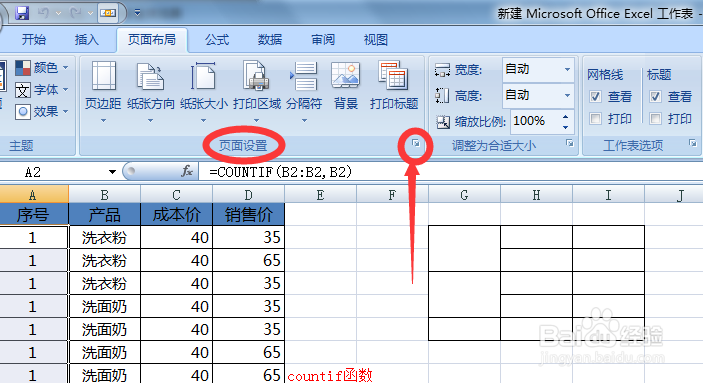Open the 工作表选项 dialog launcher
The height and width of the screenshot is (383, 703).
[x=693, y=143]
